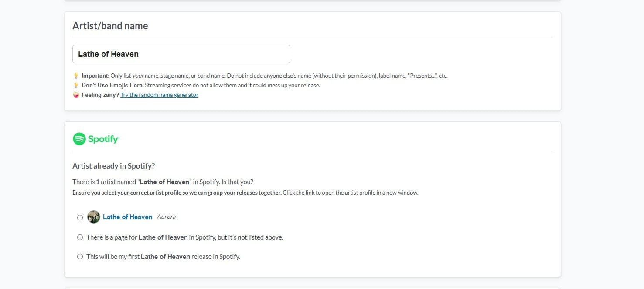Click 'There is 1 artist named' sentence

click(x=163, y=182)
